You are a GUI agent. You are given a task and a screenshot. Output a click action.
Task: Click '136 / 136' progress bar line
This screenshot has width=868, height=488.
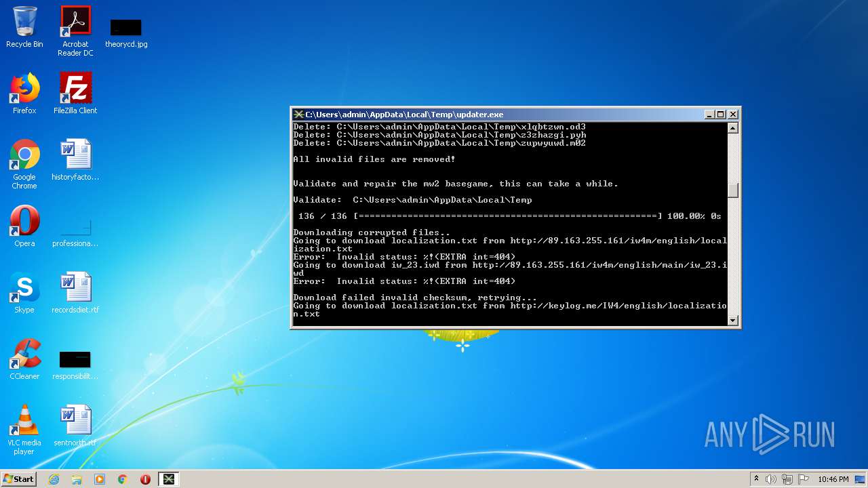[x=510, y=216]
